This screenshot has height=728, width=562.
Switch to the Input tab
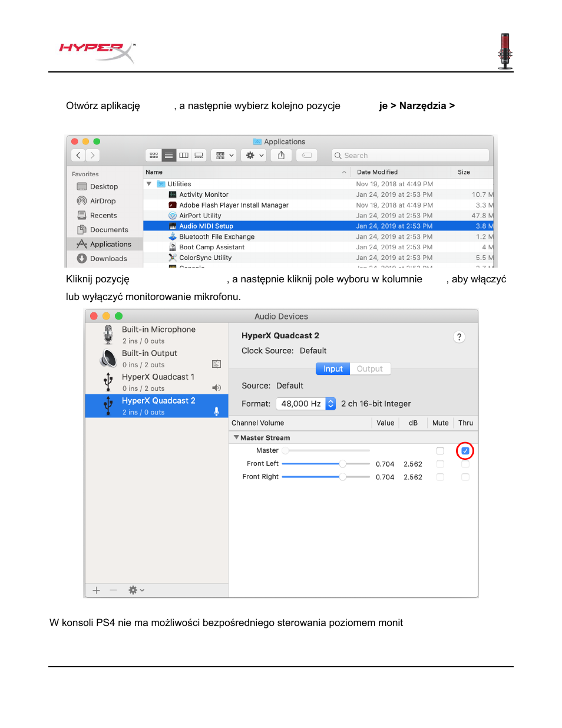[x=333, y=369]
